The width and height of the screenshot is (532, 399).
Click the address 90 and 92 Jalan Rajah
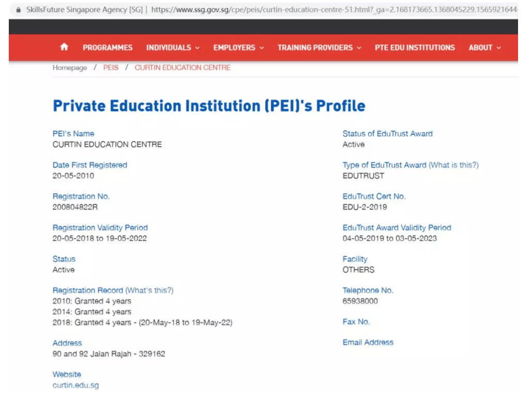109,354
